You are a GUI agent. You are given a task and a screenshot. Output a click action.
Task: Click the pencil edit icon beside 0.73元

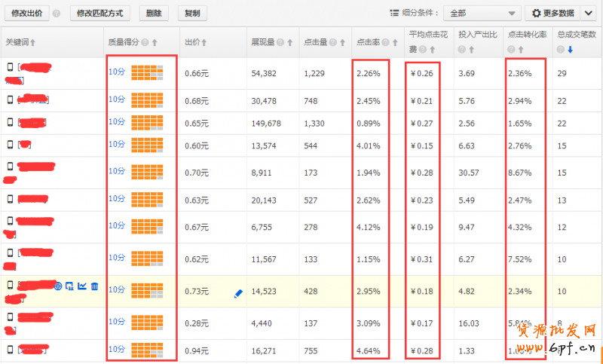(x=238, y=293)
